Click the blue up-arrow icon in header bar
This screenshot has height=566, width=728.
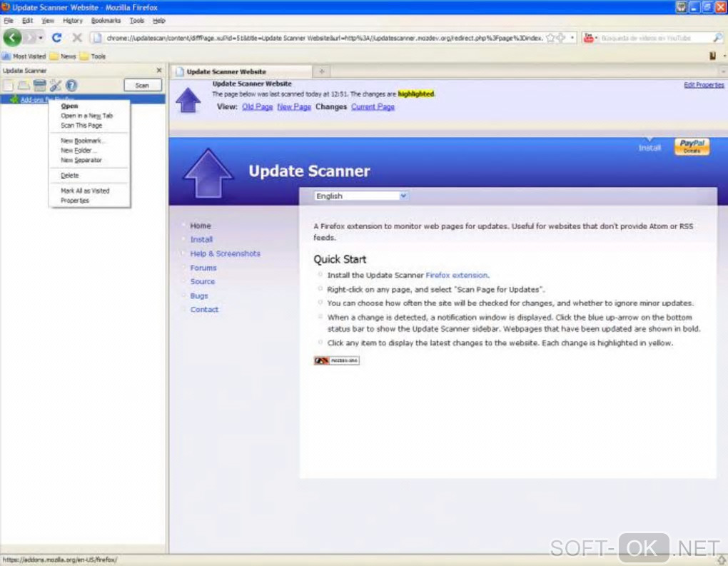(x=188, y=100)
